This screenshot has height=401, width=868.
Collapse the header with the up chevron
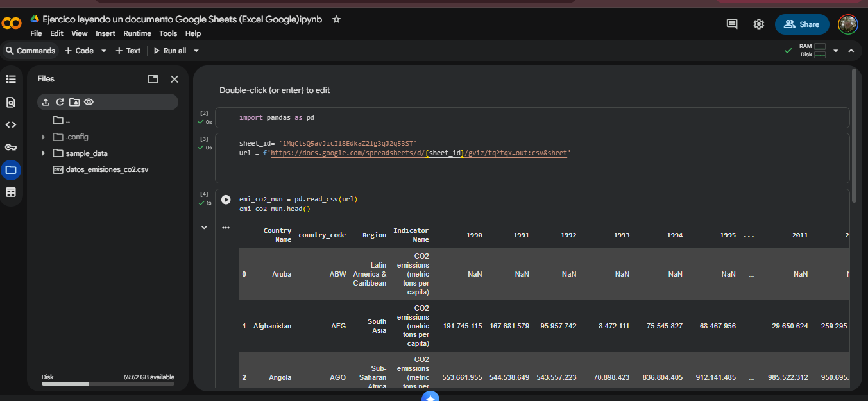pyautogui.click(x=851, y=51)
